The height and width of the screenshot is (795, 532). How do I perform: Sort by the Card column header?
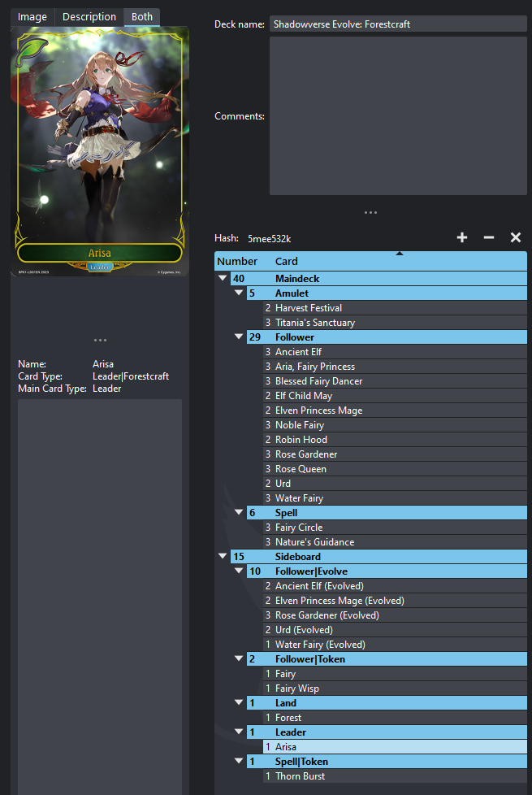click(398, 262)
